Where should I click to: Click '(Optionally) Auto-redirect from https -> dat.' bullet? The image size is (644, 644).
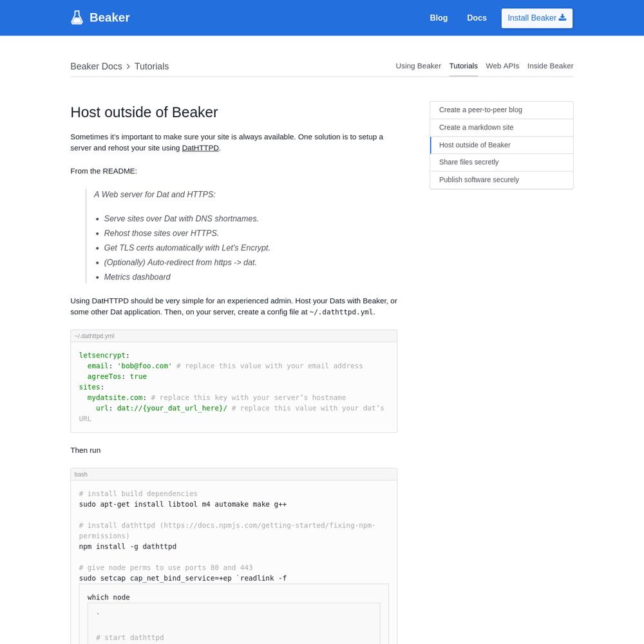[180, 263]
